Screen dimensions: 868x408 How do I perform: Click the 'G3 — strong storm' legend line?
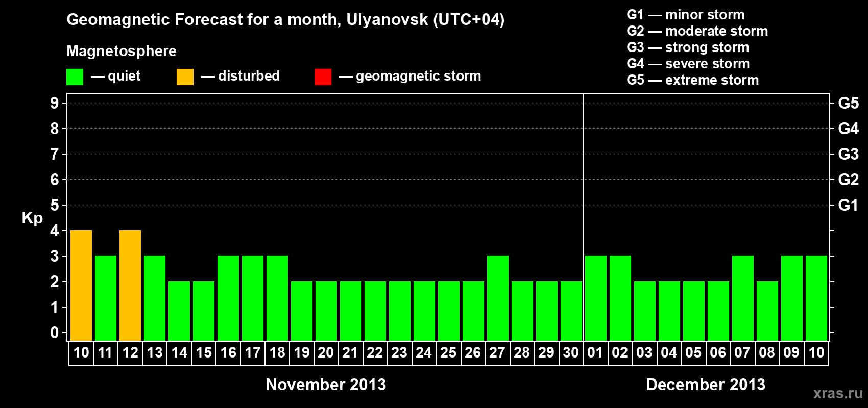(688, 47)
